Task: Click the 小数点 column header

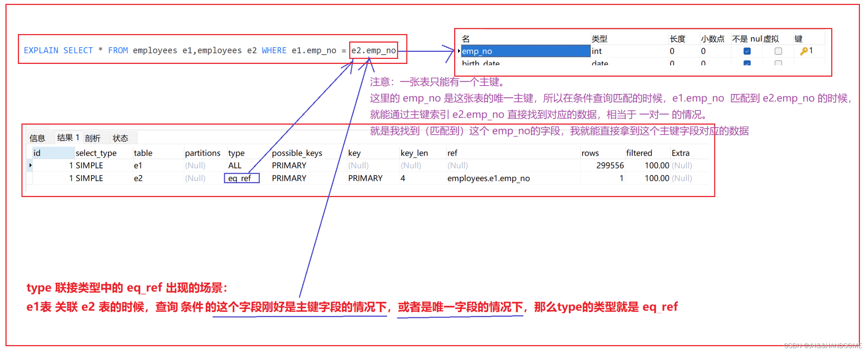Action: (x=712, y=39)
